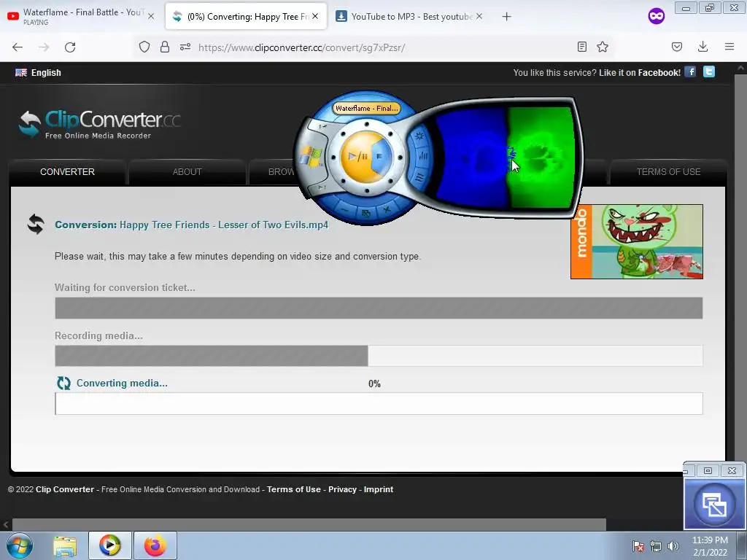
Task: Click the return to full mode icon on player skin
Action: pyautogui.click(x=366, y=214)
